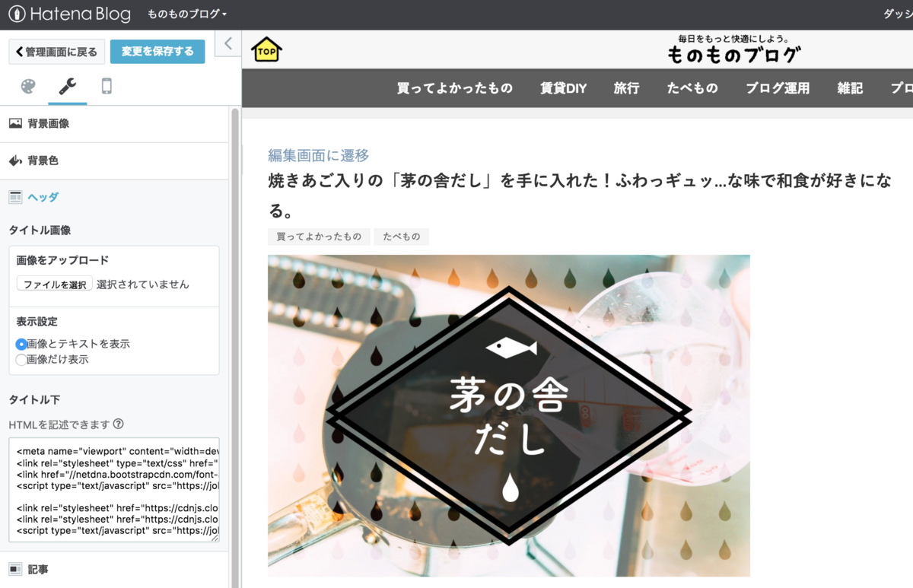This screenshot has height=588, width=913.
Task: Click the Hatena Blog logo icon
Action: [x=17, y=14]
